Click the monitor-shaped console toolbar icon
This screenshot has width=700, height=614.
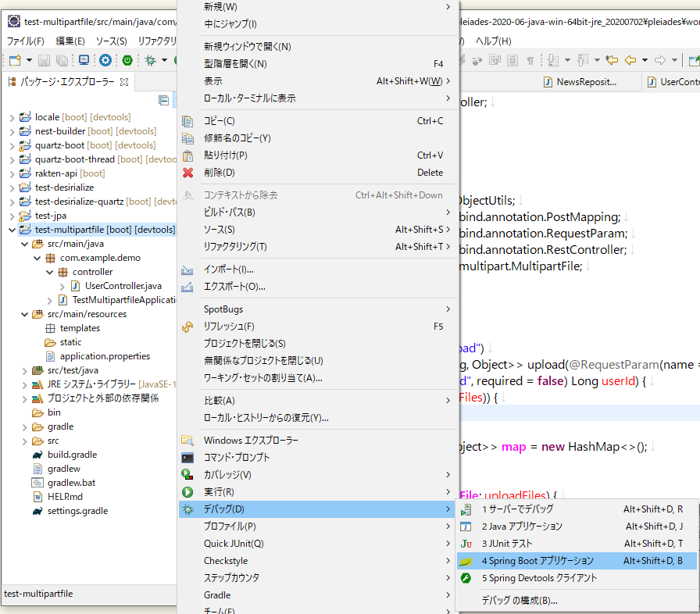click(84, 59)
